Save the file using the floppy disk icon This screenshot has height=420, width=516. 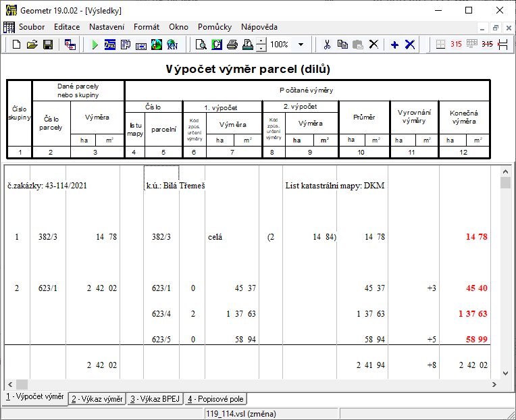coord(48,45)
